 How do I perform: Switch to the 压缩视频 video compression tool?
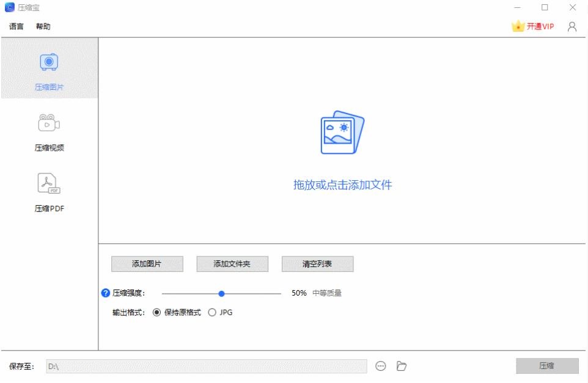coord(49,130)
